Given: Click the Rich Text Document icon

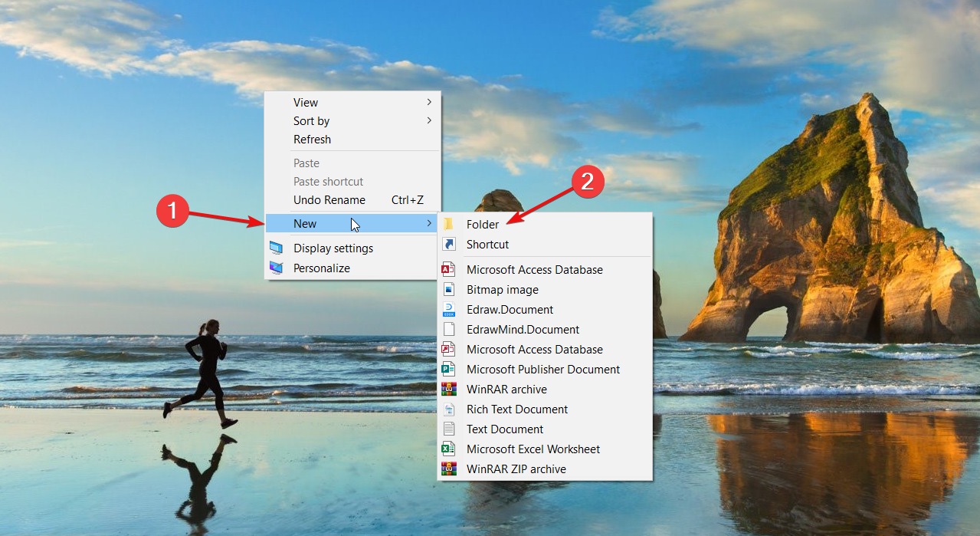Looking at the screenshot, I should pyautogui.click(x=449, y=409).
